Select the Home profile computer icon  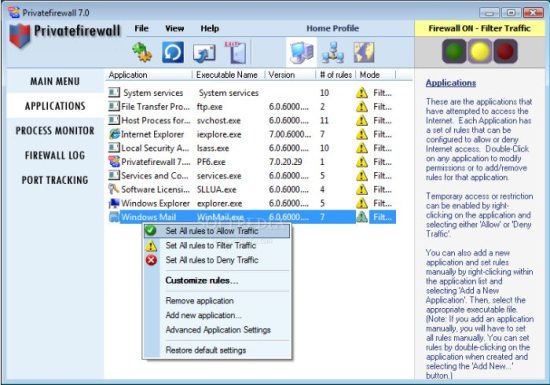click(301, 53)
